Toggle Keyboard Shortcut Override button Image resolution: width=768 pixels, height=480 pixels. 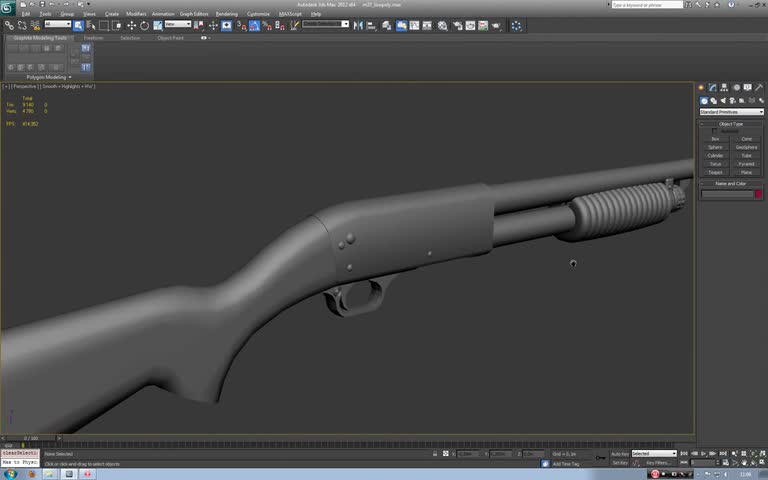[226, 25]
